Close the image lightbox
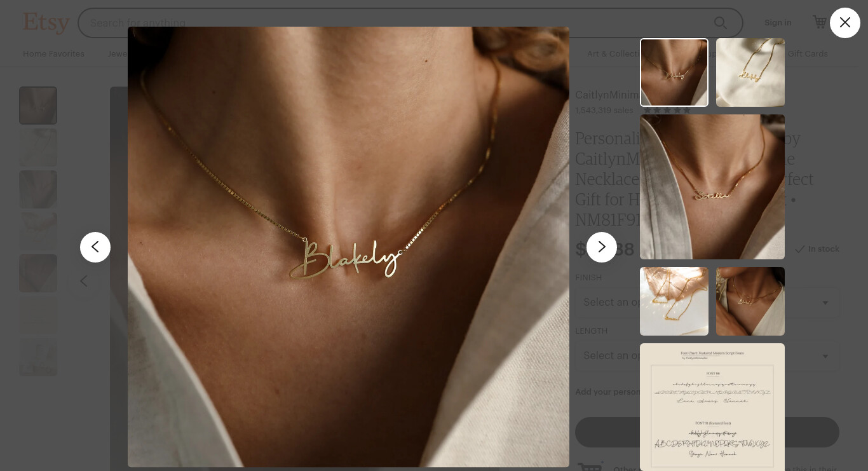The image size is (868, 471). [844, 23]
